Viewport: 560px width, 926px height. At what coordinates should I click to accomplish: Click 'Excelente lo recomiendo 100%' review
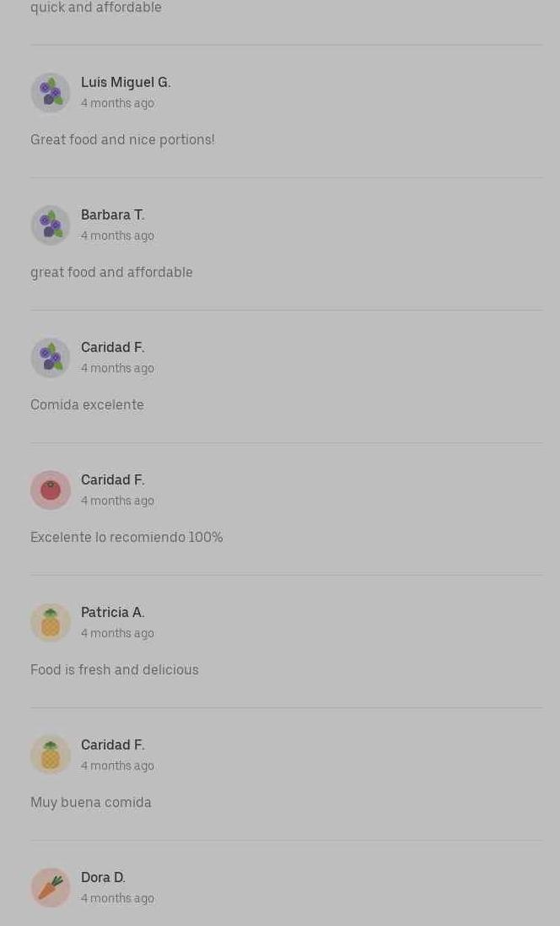point(127,538)
